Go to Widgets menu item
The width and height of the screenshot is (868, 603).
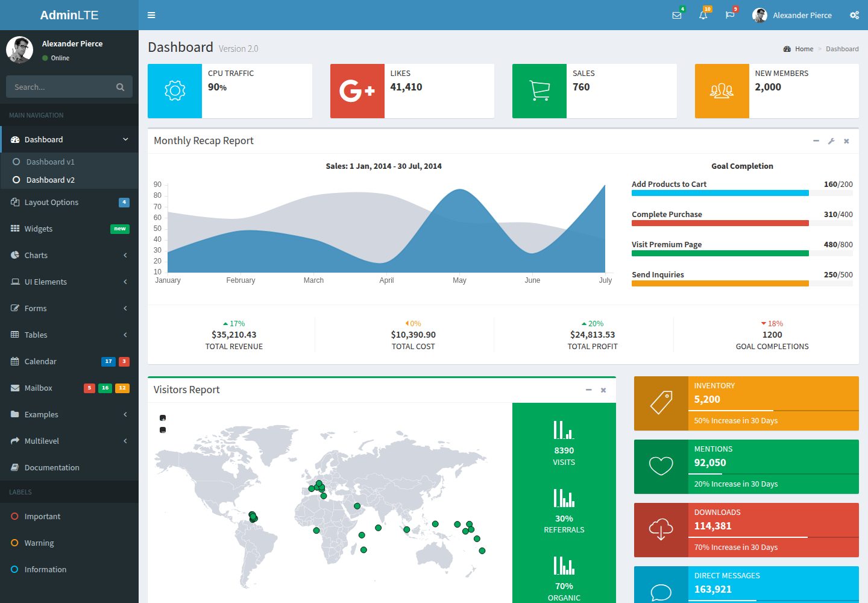tap(69, 229)
